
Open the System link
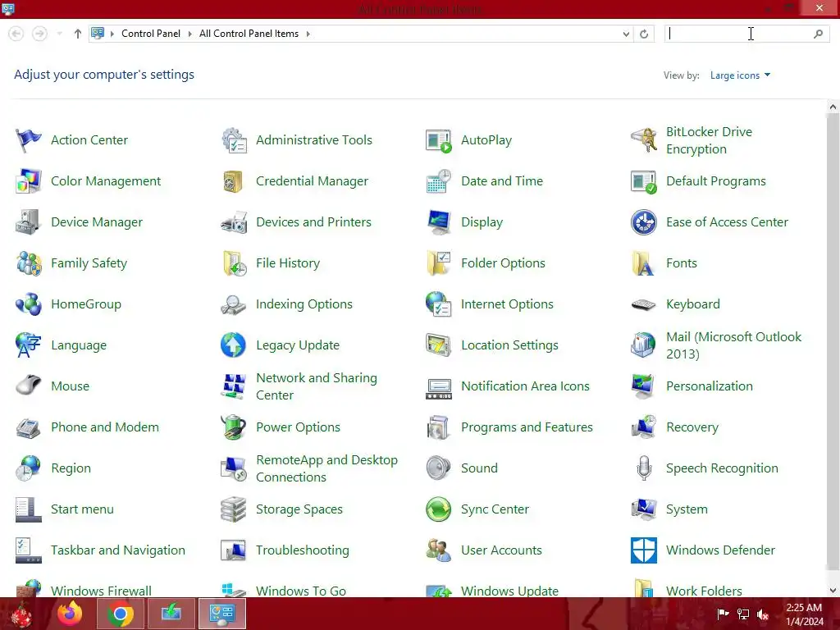point(687,509)
